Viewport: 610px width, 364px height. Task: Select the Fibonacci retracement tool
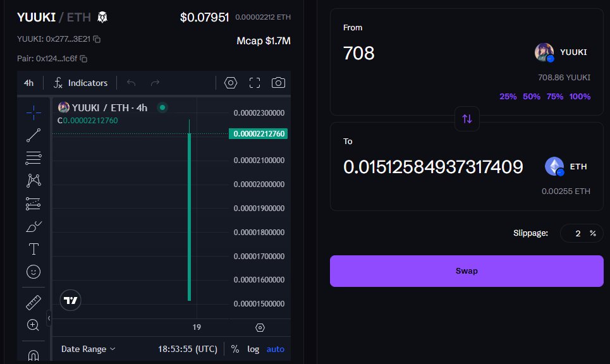[34, 158]
